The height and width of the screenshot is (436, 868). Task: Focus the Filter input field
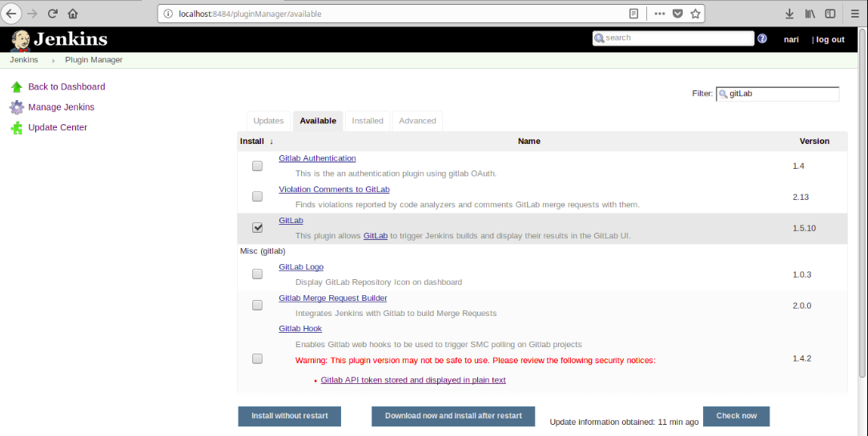(778, 94)
